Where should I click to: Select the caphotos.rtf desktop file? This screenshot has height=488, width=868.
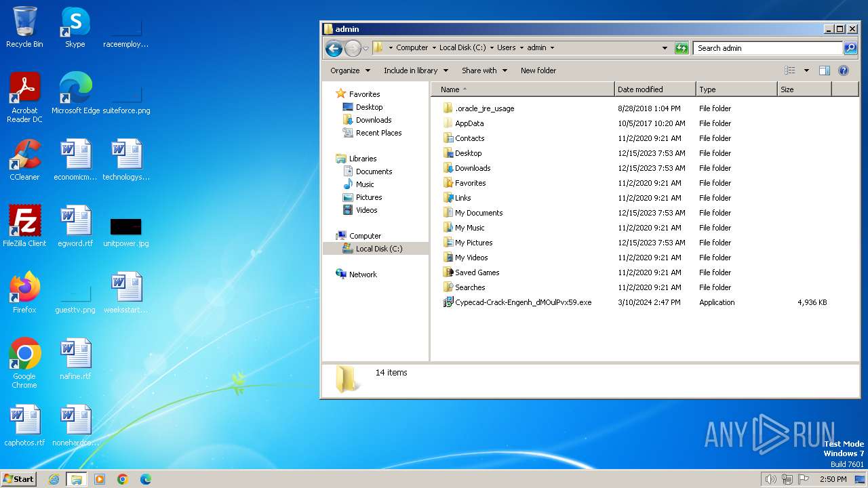tap(24, 425)
